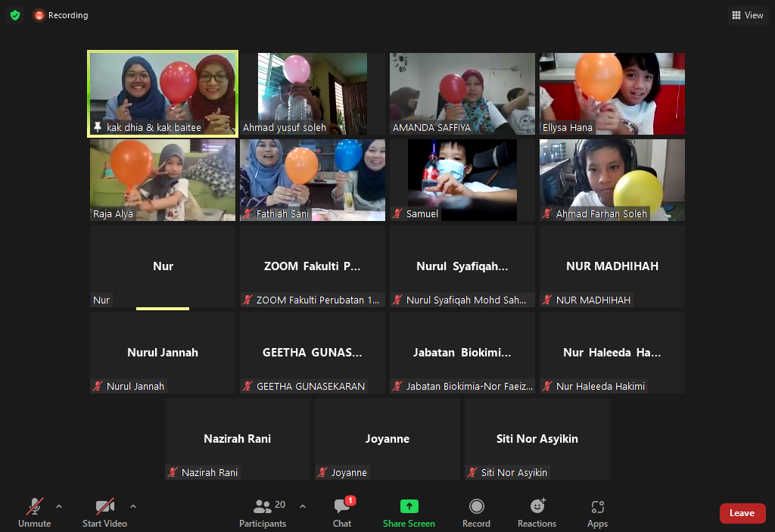Click the muted mic icon on Samuel's tile
The width and height of the screenshot is (775, 532).
click(x=399, y=213)
